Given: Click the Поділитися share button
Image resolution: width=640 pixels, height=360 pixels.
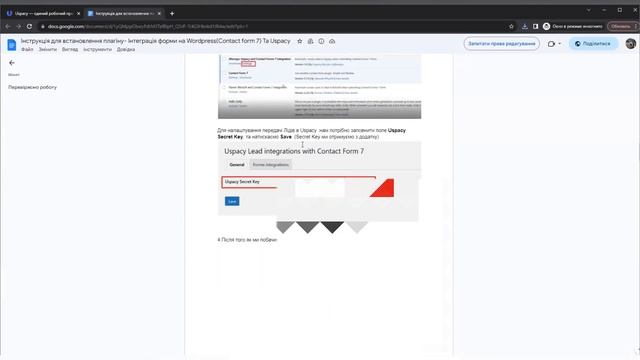Looking at the screenshot, I should point(593,44).
